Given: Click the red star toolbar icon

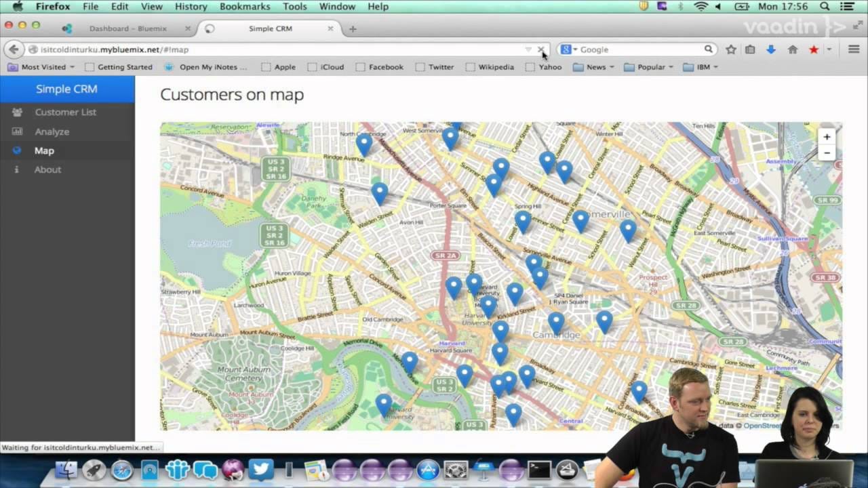Looking at the screenshot, I should coord(814,49).
